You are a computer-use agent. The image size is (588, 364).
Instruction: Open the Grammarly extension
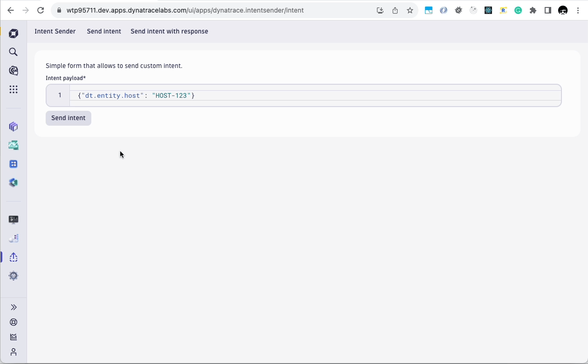pyautogui.click(x=518, y=10)
